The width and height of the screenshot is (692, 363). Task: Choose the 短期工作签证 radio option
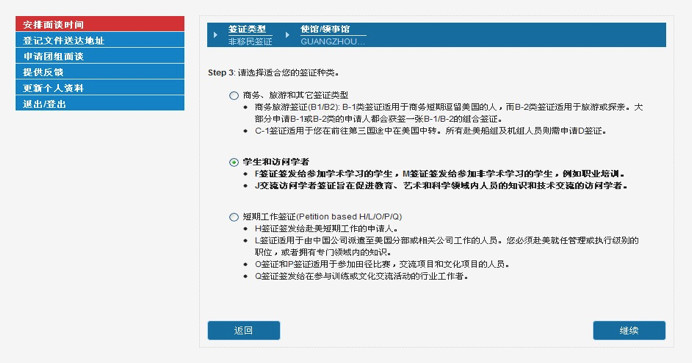(x=234, y=217)
